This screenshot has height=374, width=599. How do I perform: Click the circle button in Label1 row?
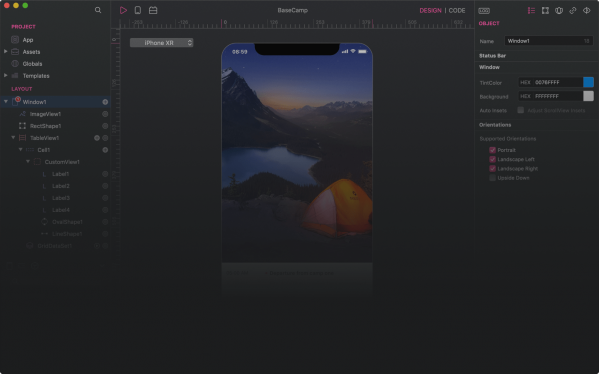(105, 174)
